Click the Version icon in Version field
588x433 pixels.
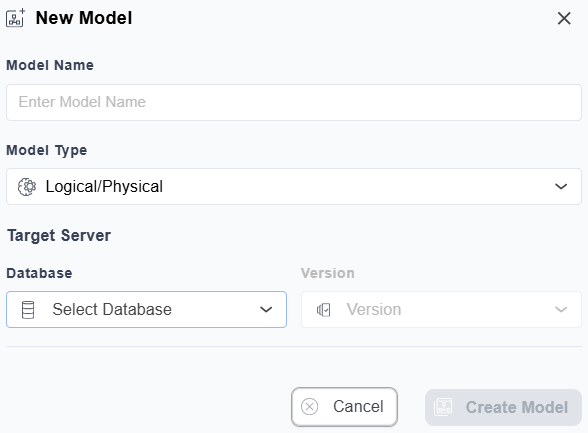[324, 310]
